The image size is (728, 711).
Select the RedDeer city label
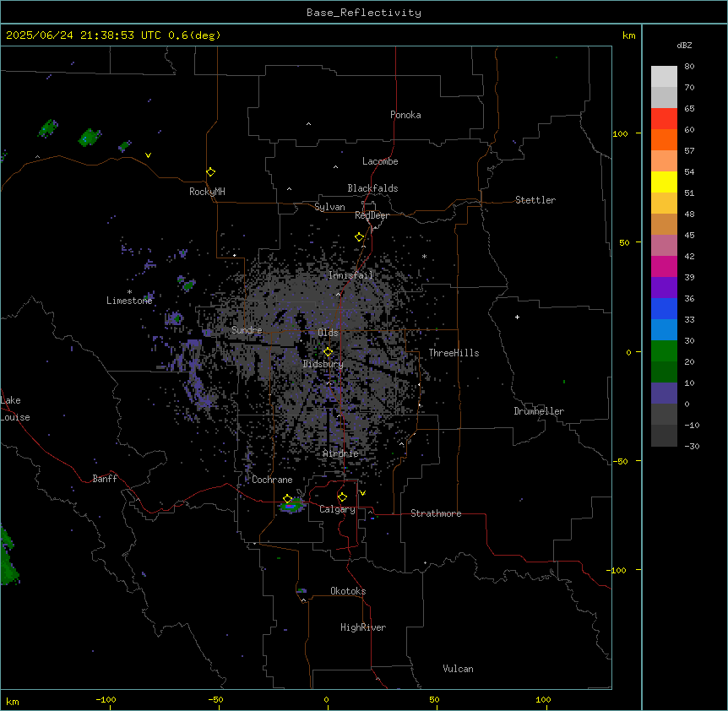pyautogui.click(x=372, y=215)
